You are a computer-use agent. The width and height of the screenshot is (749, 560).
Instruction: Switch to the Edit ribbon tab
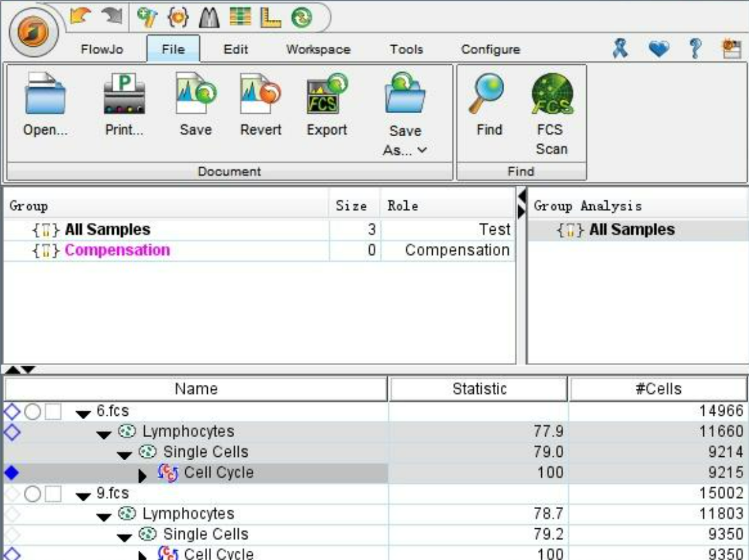[236, 49]
